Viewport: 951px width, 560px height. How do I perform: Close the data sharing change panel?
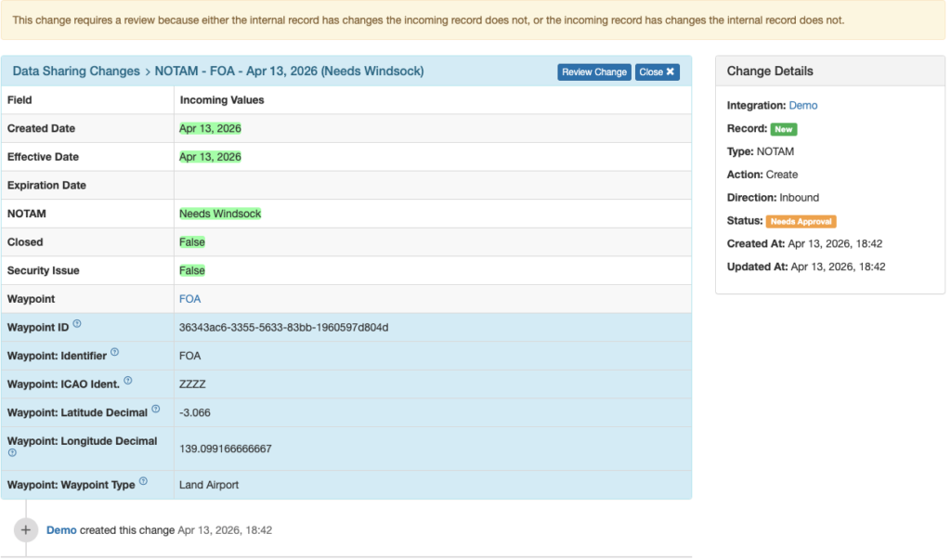(x=658, y=72)
